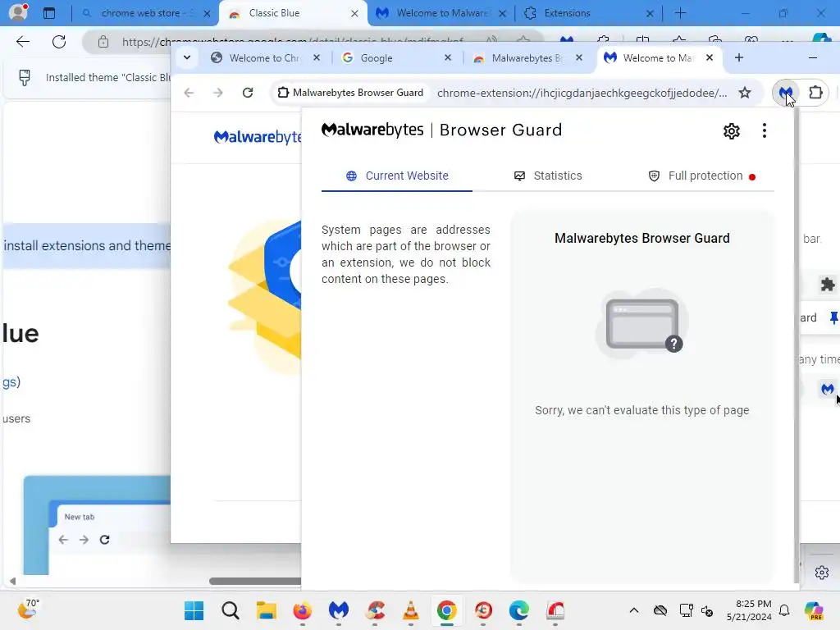Open Malwarebytes app from the taskbar
This screenshot has height=630, width=840.
pyautogui.click(x=339, y=610)
